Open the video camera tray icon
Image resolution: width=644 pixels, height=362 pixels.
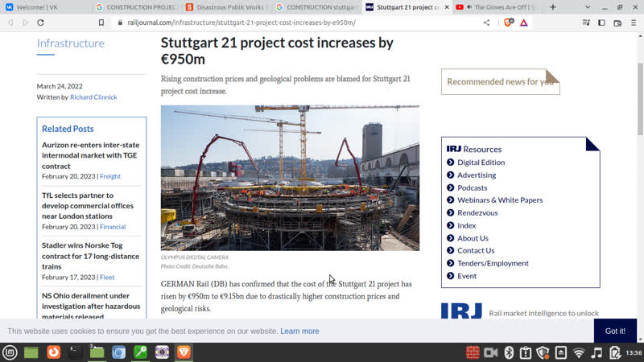coord(491,352)
